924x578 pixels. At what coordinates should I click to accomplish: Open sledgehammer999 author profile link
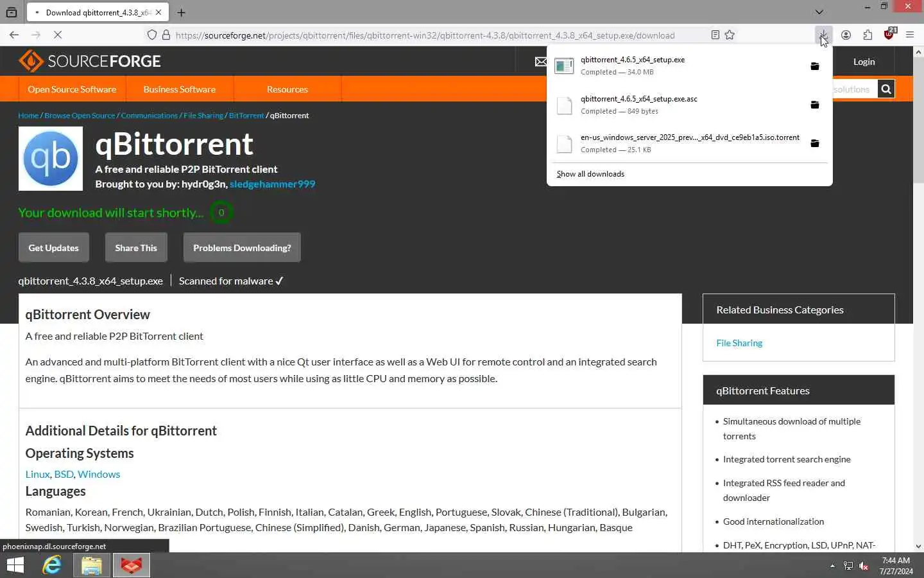click(x=272, y=184)
